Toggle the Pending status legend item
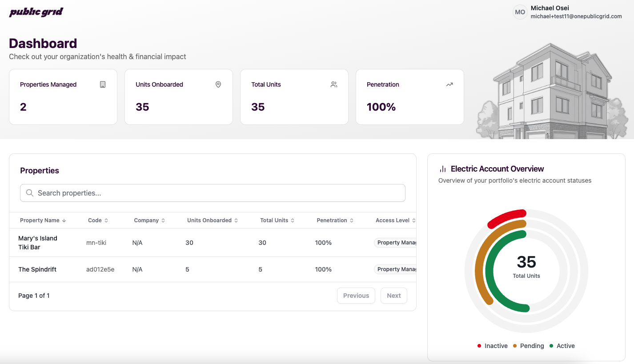Viewport: 634px width, 364px height. click(529, 346)
